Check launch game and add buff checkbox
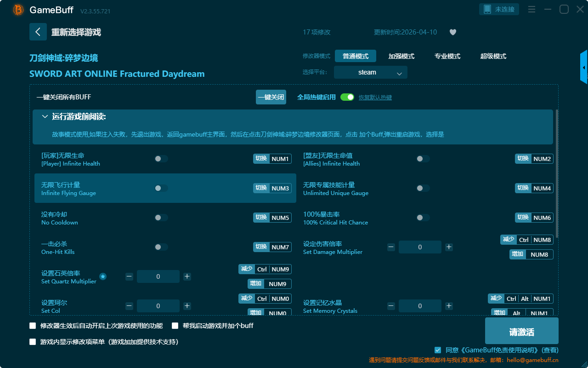Viewport: 588px width, 368px height. pyautogui.click(x=175, y=326)
